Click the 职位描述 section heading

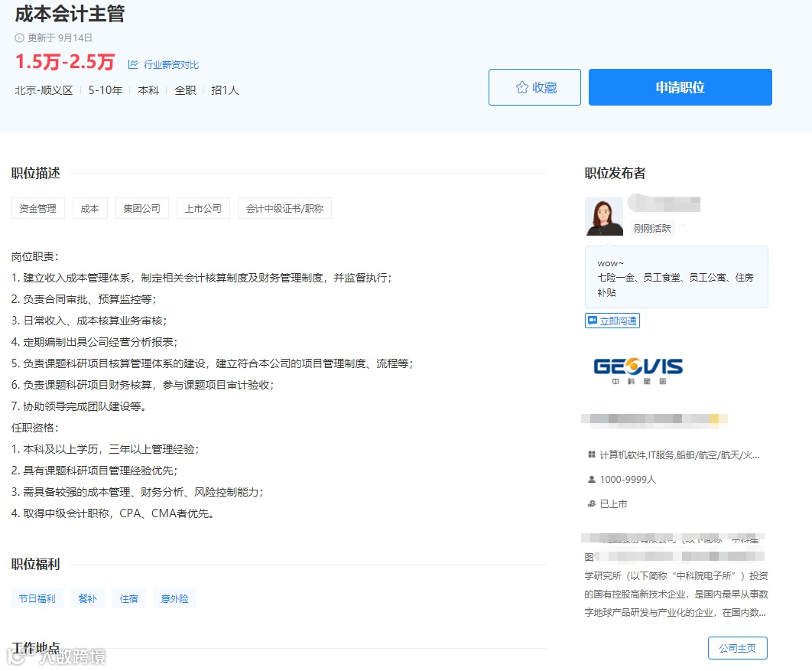click(36, 173)
